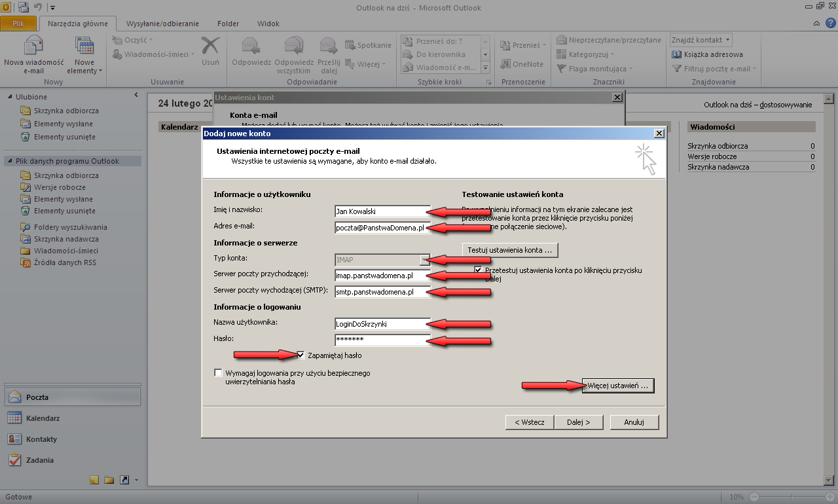This screenshot has height=504, width=838.
Task: Open the Plik tab
Action: pyautogui.click(x=18, y=24)
